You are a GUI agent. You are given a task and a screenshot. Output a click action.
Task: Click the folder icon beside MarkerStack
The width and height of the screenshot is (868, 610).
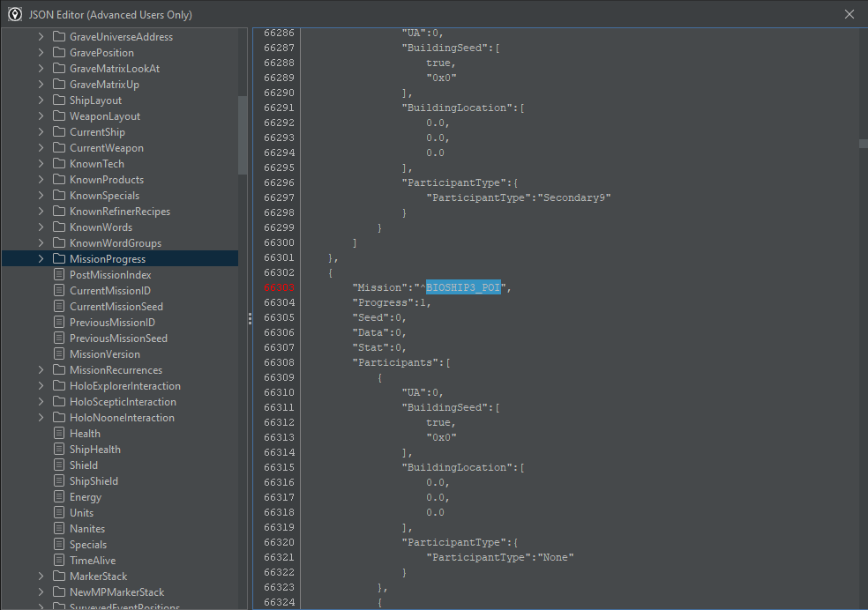tap(59, 576)
